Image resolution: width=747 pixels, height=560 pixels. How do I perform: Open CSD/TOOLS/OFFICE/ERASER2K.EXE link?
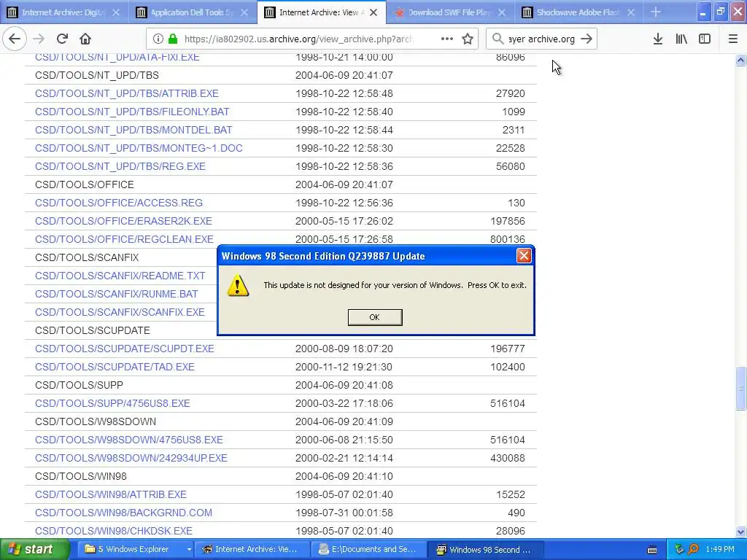[x=123, y=221]
